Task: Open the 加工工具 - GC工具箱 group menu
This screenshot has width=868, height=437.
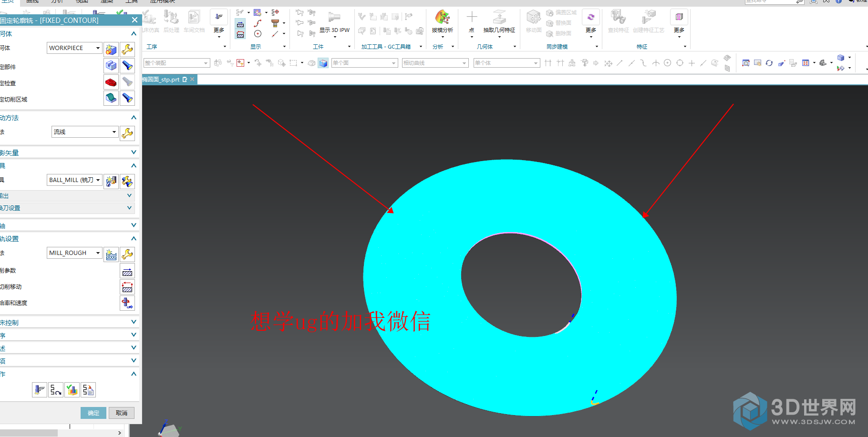Action: [421, 47]
